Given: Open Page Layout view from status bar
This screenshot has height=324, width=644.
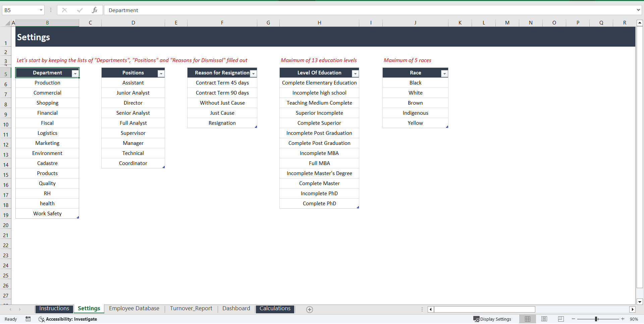Looking at the screenshot, I should coord(544,319).
